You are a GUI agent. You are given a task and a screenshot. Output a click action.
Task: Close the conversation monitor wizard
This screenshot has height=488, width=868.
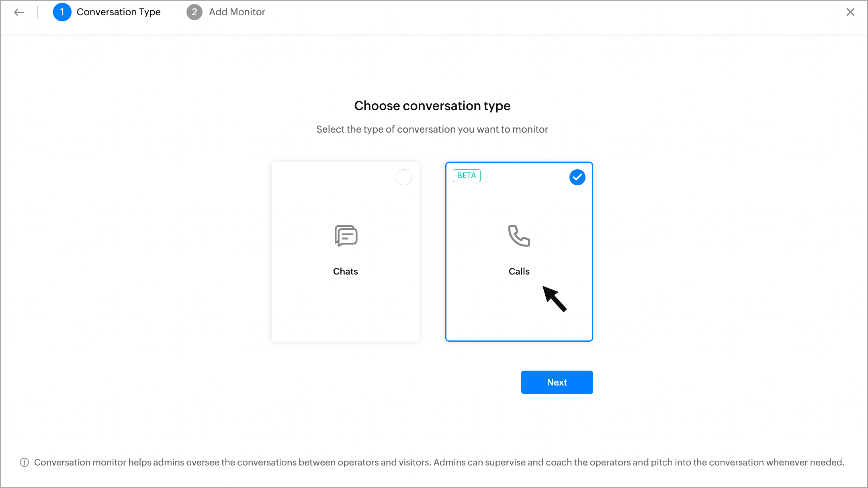[x=850, y=12]
